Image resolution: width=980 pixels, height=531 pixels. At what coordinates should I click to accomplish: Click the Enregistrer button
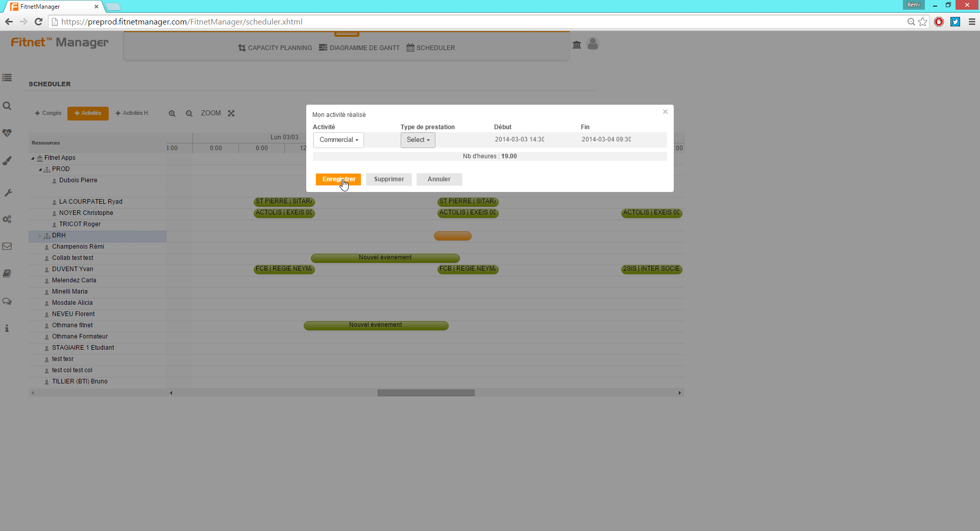[338, 179]
